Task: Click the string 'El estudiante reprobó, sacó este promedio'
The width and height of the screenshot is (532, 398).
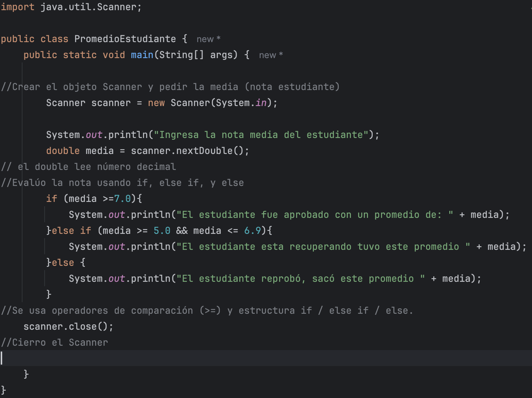Action: pos(300,279)
